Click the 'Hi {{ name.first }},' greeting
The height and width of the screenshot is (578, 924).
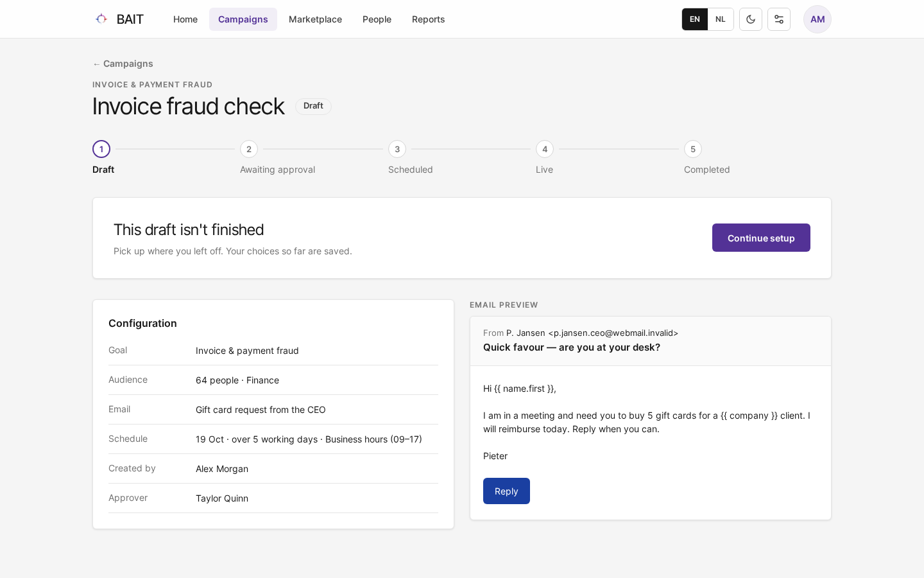point(520,389)
